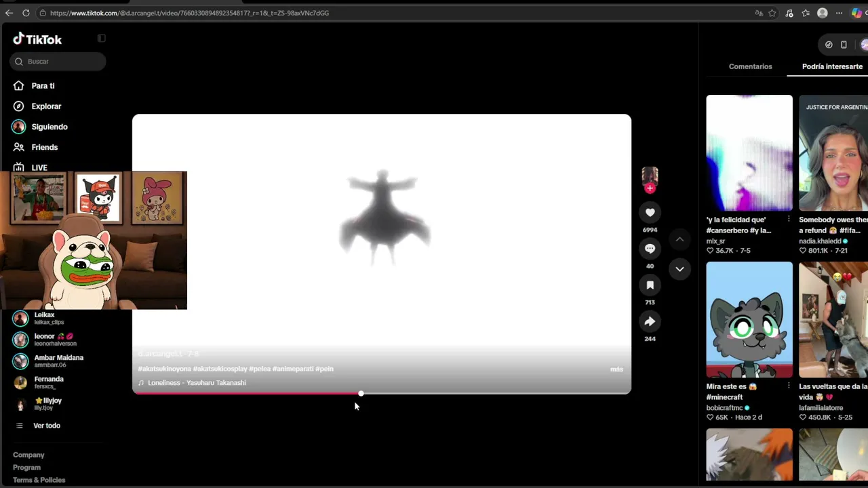Open the Minecraft wolf video thumbnail

coord(749,320)
